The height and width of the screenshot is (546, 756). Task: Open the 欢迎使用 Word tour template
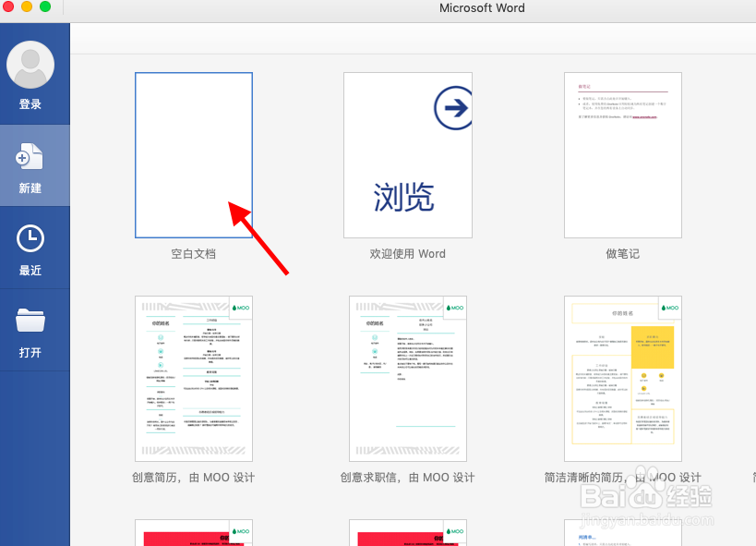click(408, 155)
